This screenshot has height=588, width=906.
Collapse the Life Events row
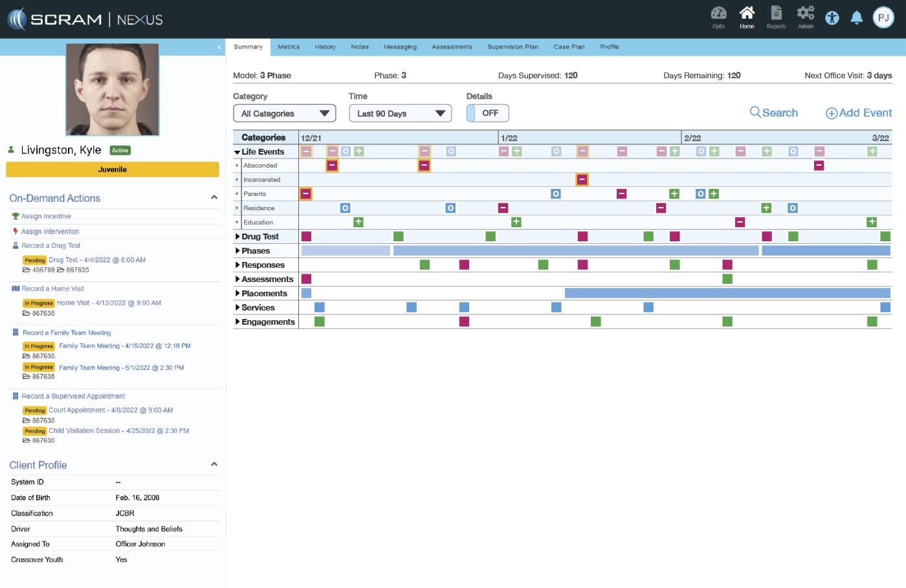click(x=238, y=152)
